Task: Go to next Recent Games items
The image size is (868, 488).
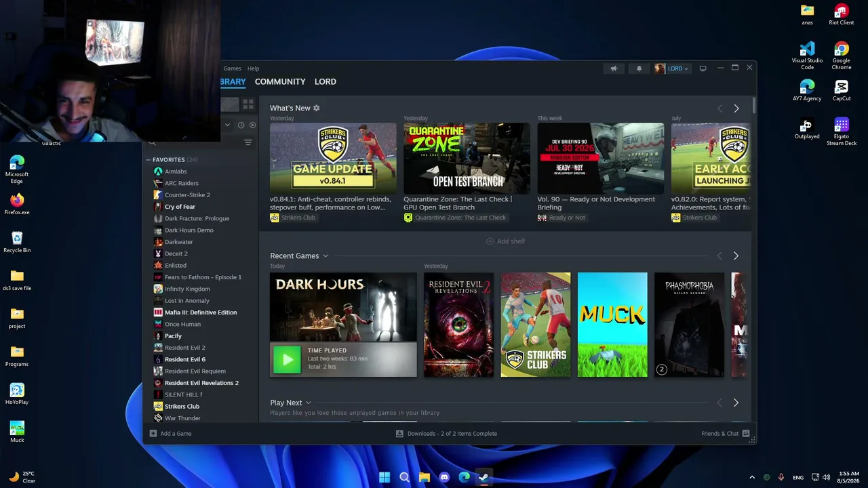Action: 736,256
